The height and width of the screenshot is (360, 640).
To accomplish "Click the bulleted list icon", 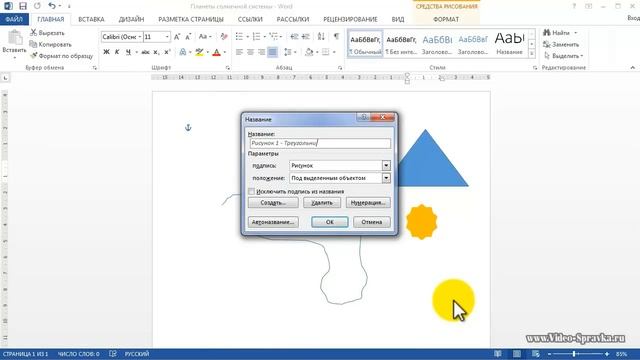I will click(x=240, y=37).
